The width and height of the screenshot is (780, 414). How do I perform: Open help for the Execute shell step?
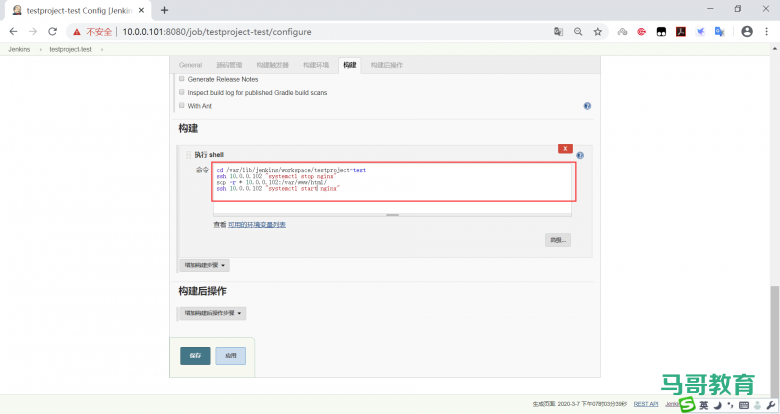pyautogui.click(x=580, y=155)
